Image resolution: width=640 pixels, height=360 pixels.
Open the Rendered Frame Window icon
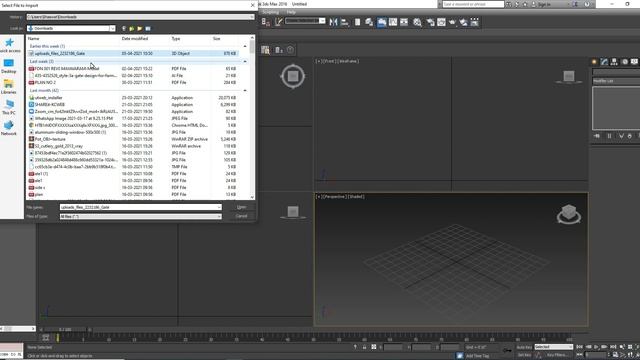coord(441,22)
